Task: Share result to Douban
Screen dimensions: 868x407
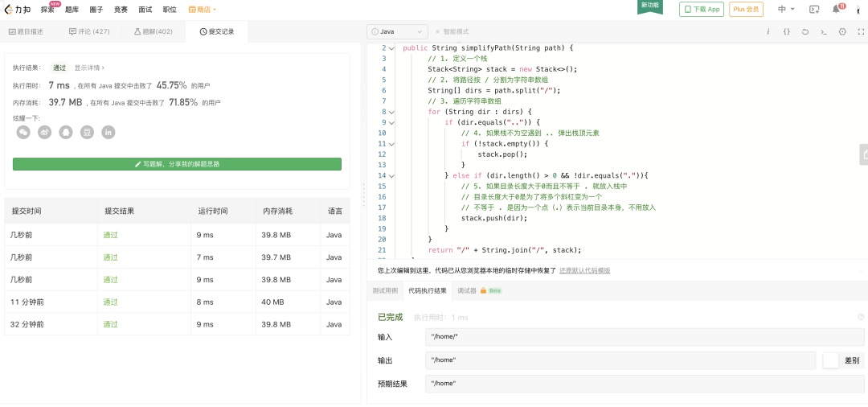Action: 87,132
